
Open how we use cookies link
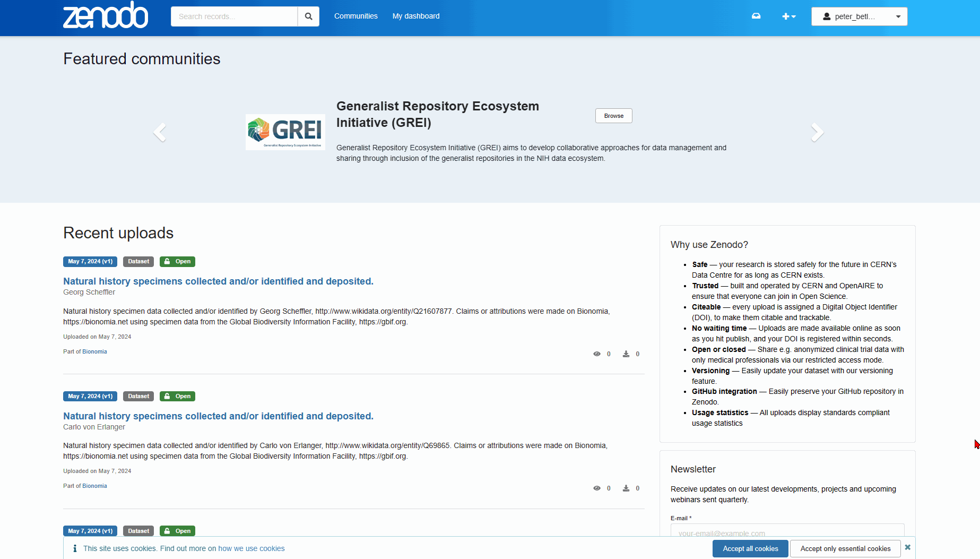coord(251,548)
